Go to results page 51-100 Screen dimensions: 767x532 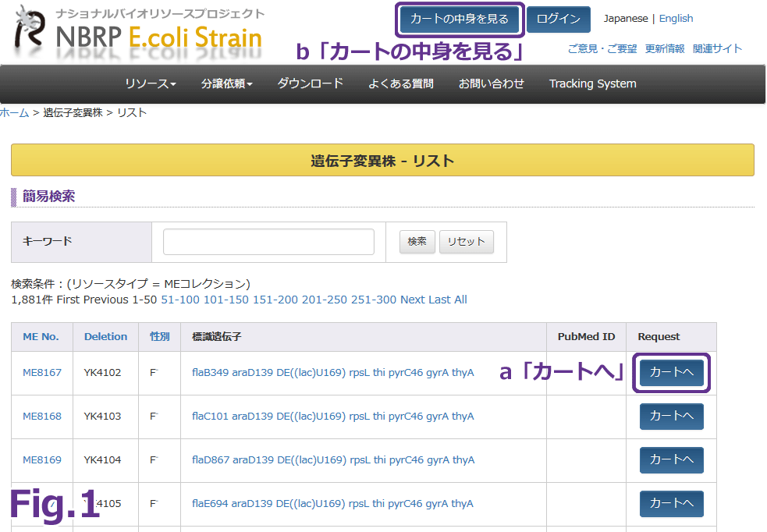click(x=180, y=300)
